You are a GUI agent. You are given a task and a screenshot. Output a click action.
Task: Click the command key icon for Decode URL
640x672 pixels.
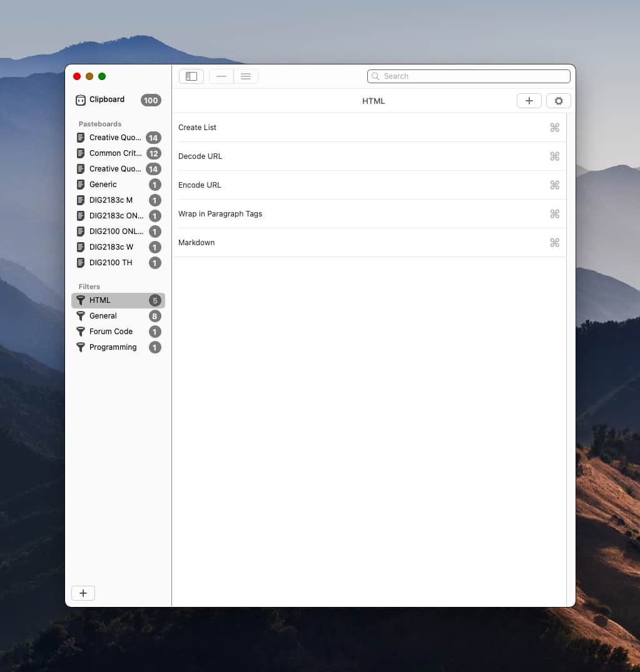pyautogui.click(x=554, y=156)
